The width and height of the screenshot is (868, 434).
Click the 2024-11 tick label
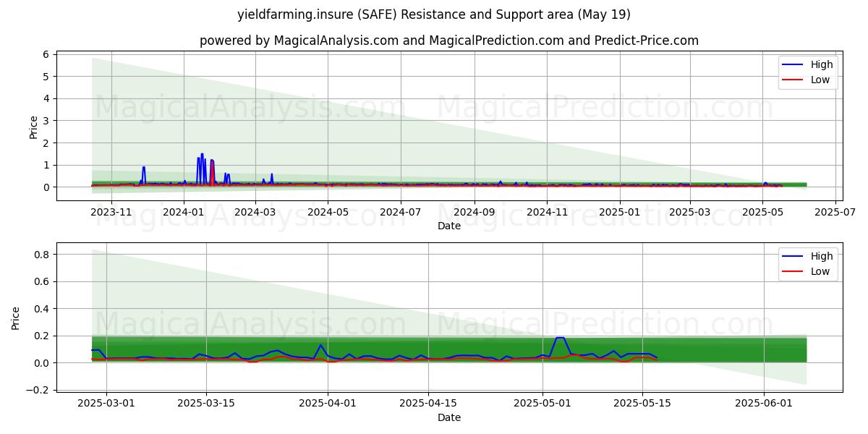click(x=547, y=212)
